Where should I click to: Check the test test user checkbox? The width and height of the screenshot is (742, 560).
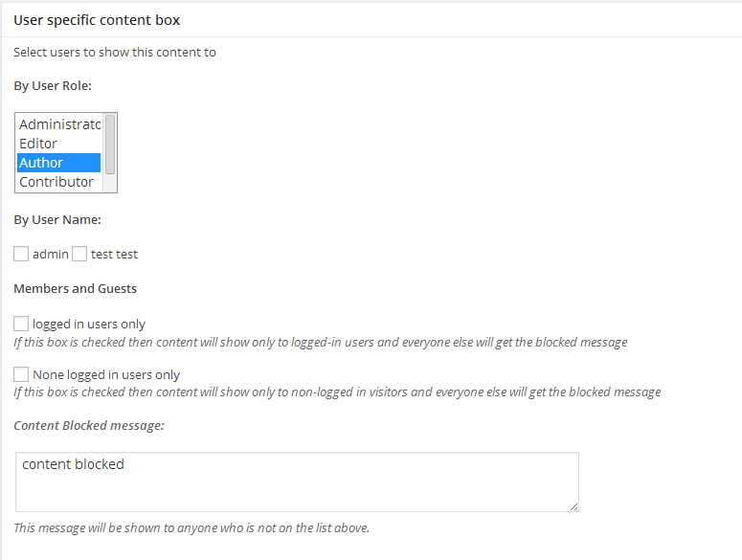(79, 254)
